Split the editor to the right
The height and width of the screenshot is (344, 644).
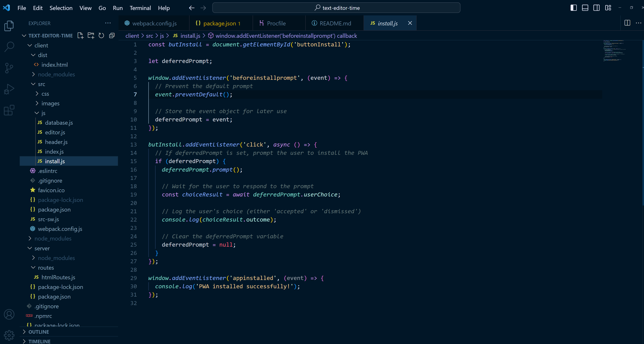(627, 23)
